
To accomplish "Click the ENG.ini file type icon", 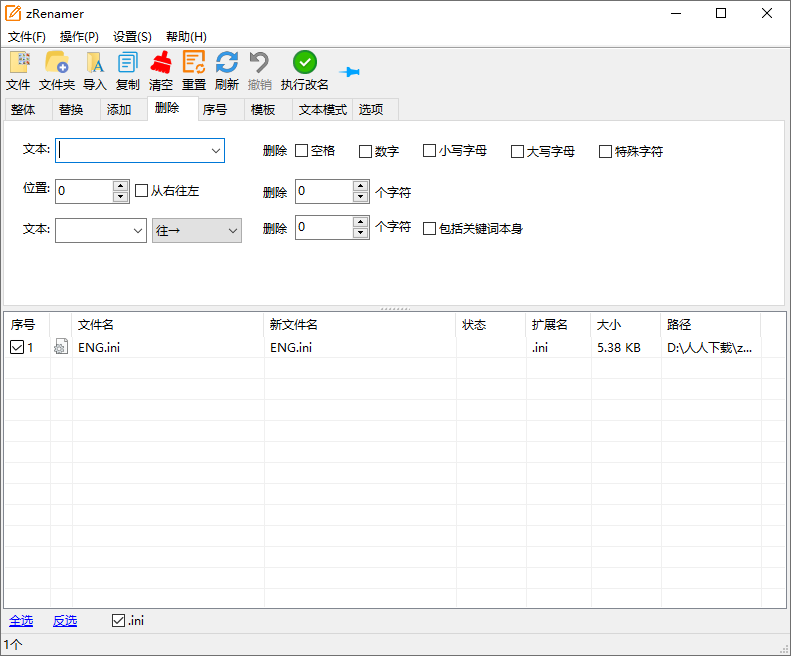I will tap(61, 347).
